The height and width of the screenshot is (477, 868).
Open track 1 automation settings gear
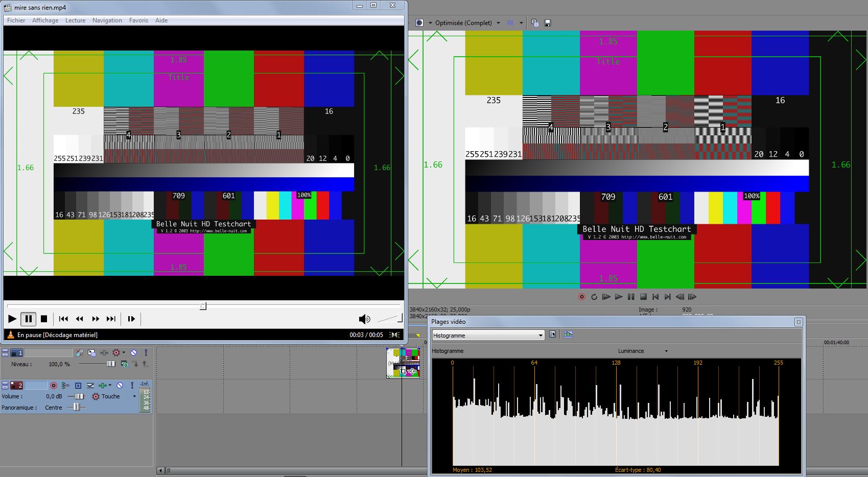(116, 352)
